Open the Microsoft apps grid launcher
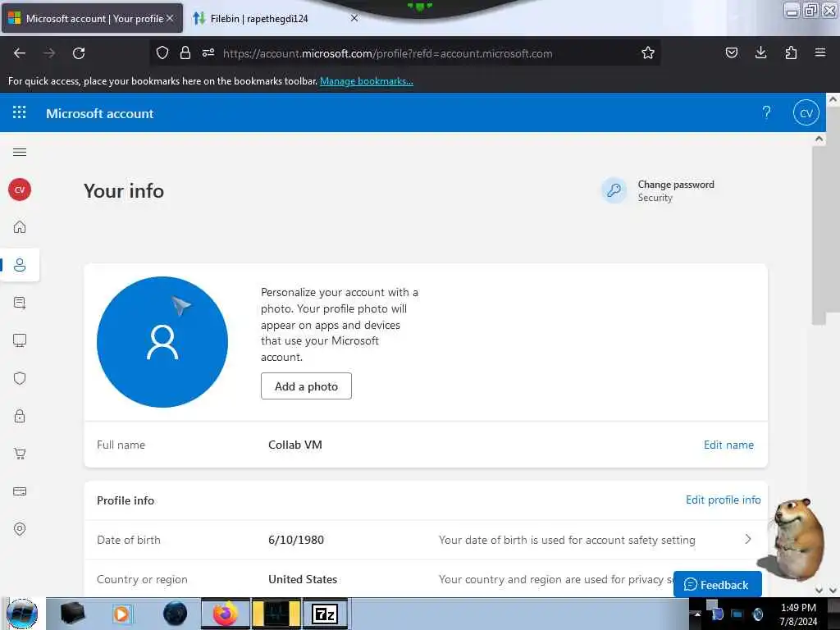 pos(20,112)
